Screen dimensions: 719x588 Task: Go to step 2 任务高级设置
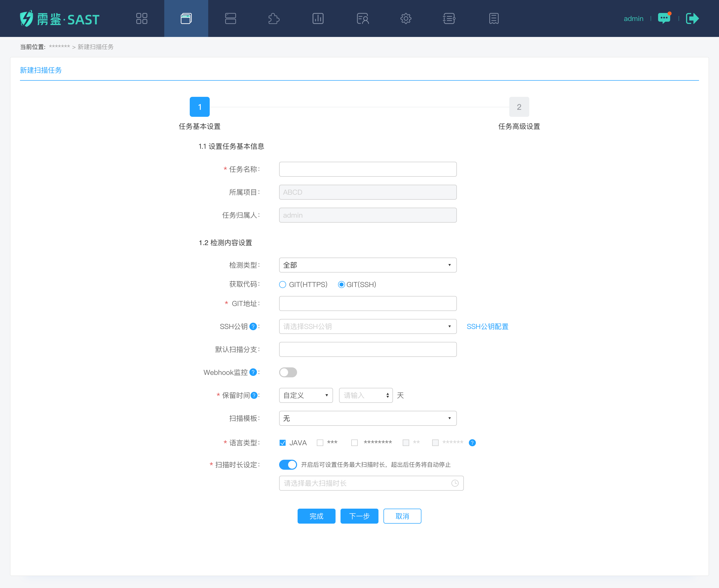pyautogui.click(x=519, y=107)
